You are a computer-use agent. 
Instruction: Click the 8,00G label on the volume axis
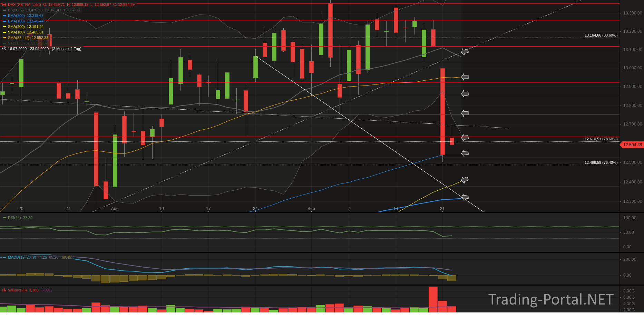pos(629,291)
